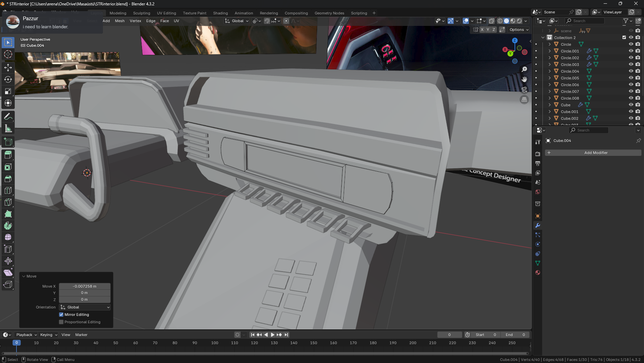Hide Cube.001 in the viewport
The height and width of the screenshot is (363, 644).
(631, 111)
